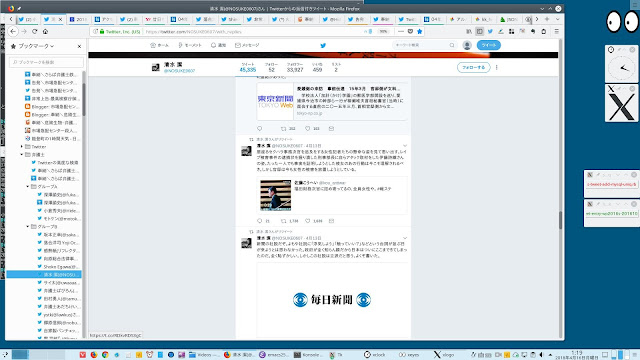Open 'Twitterの高度な検索' bookmark
The width and height of the screenshot is (640, 360).
click(55, 163)
